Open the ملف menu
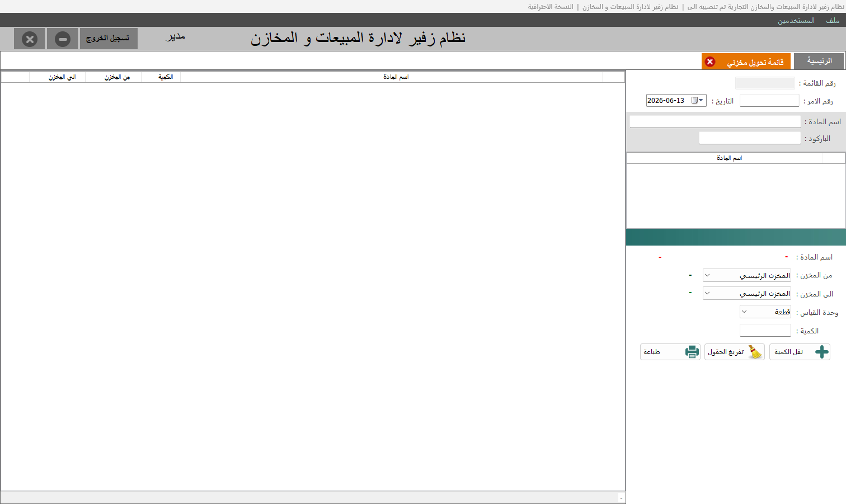This screenshot has height=504, width=846. pos(833,21)
